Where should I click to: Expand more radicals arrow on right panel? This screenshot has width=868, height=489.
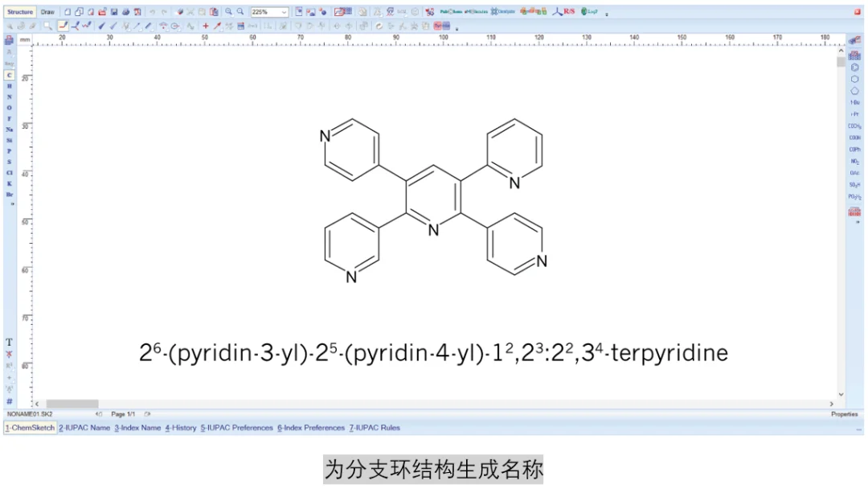pos(858,223)
